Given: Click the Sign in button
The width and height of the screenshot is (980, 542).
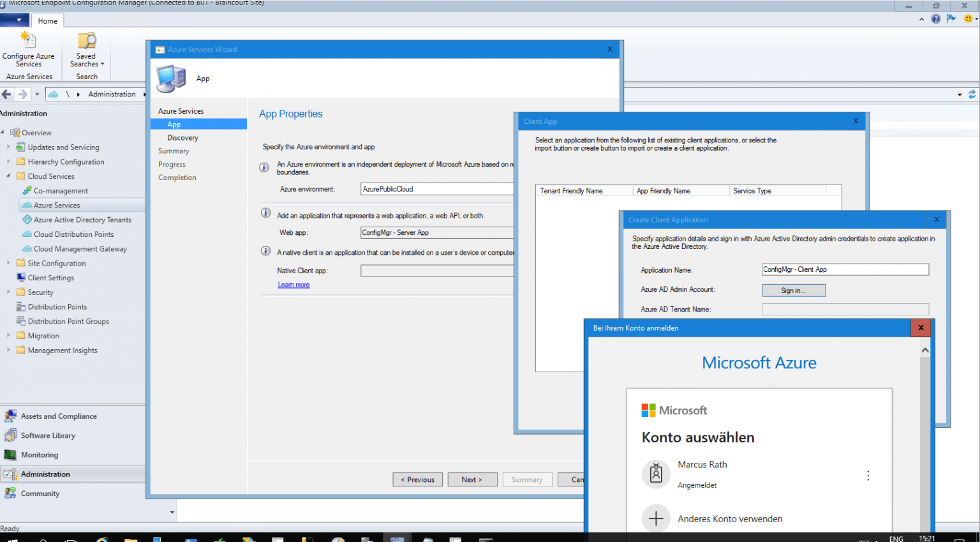Looking at the screenshot, I should click(x=793, y=290).
